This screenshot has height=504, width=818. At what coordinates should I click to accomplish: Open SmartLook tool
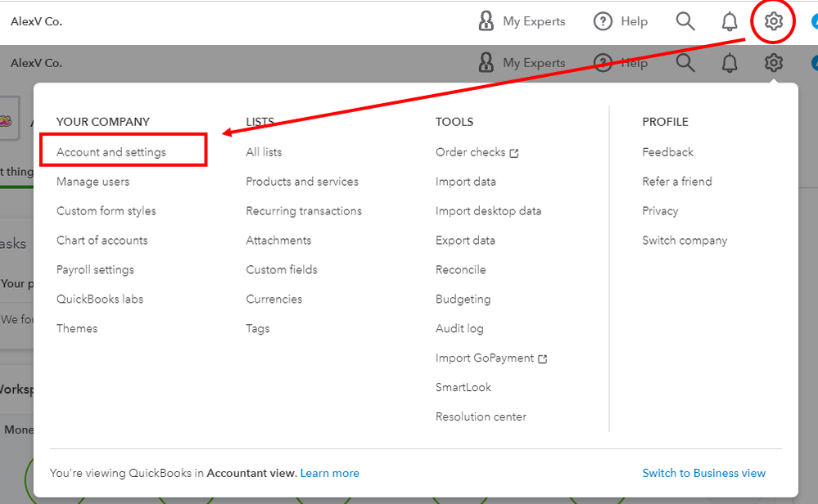[463, 387]
